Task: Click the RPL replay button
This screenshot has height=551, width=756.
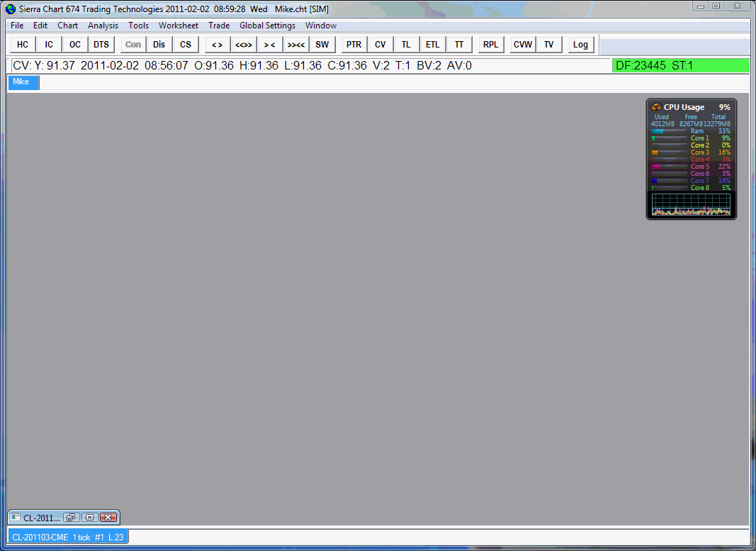Action: click(x=491, y=45)
